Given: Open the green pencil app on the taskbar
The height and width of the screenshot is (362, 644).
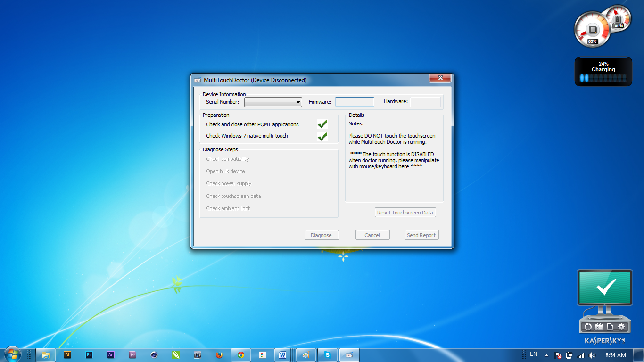Looking at the screenshot, I should pos(176,355).
